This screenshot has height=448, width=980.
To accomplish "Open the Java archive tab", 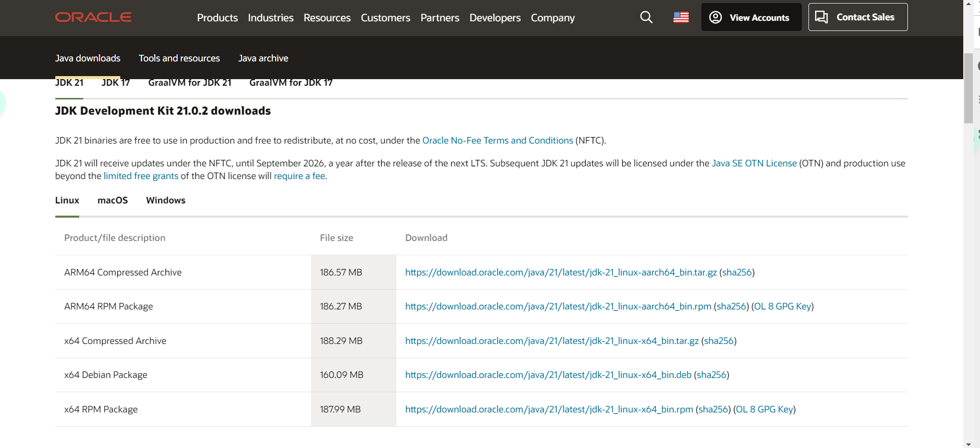I will [263, 58].
